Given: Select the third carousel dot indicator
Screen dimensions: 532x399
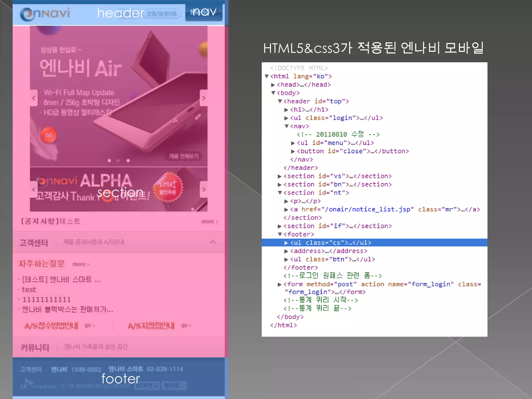Looking at the screenshot, I should coord(128,161).
